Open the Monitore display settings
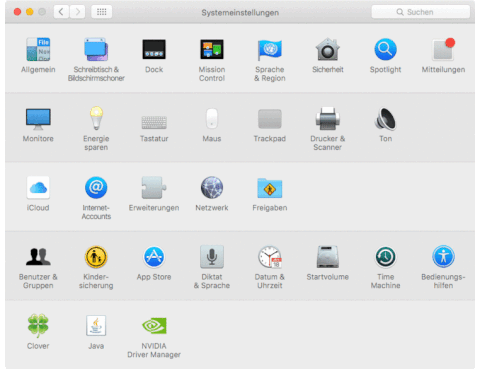The height and width of the screenshot is (369, 480). click(38, 119)
